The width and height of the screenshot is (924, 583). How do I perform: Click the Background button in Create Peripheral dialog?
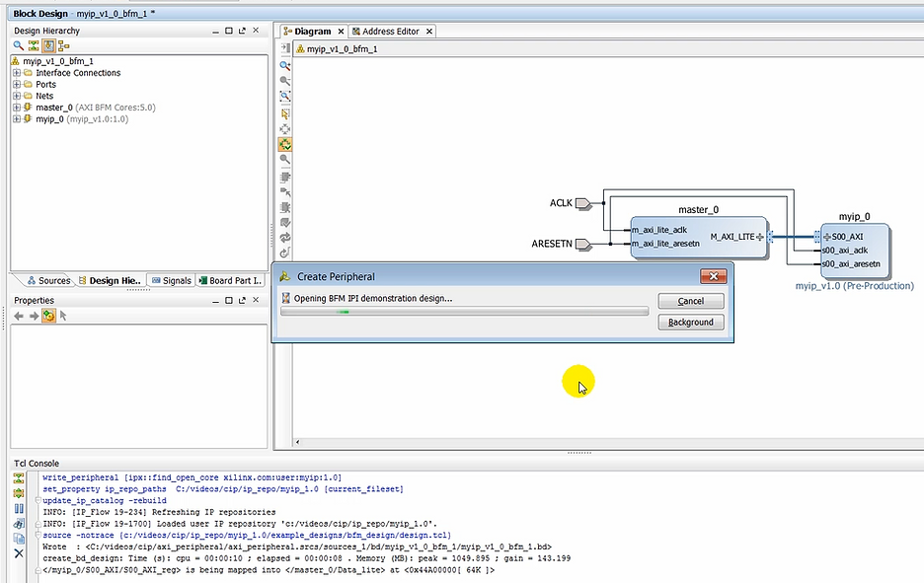pyautogui.click(x=690, y=322)
